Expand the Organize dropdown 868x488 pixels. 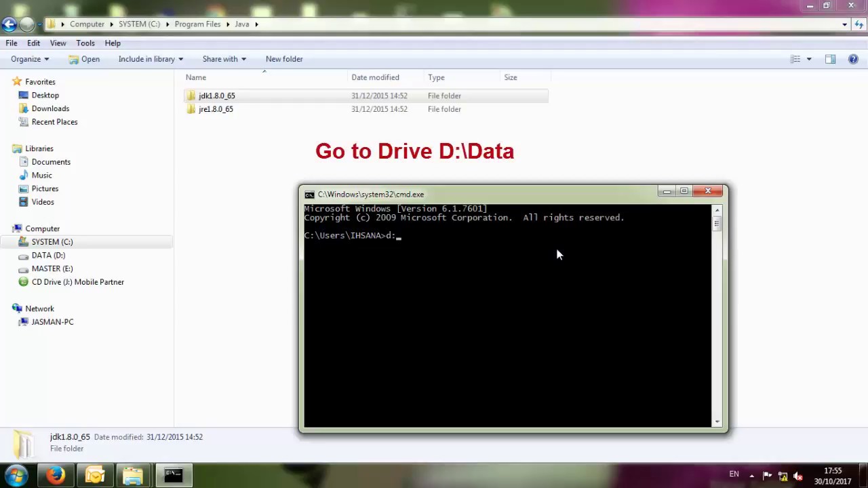30,59
